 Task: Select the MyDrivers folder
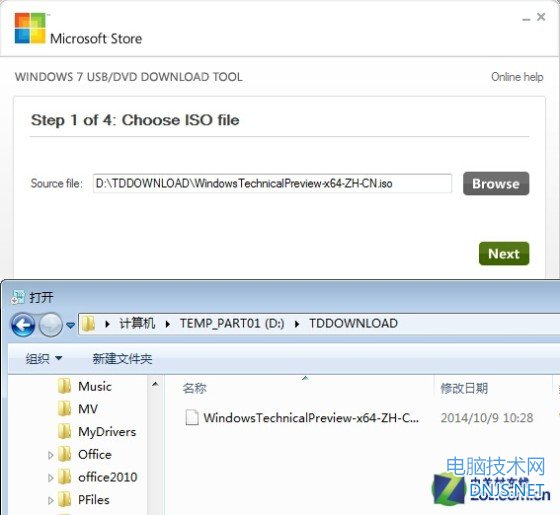point(107,432)
